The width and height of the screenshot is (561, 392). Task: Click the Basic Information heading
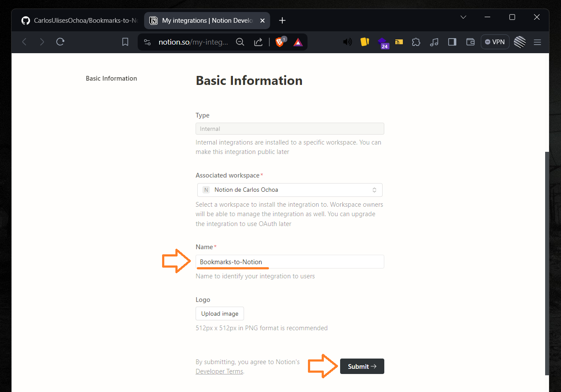point(249,81)
